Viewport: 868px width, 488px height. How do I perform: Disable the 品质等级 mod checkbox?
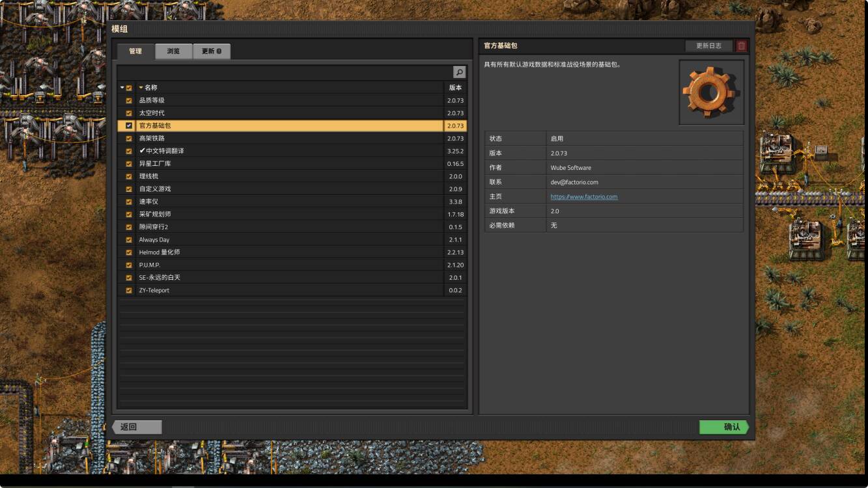click(x=129, y=101)
